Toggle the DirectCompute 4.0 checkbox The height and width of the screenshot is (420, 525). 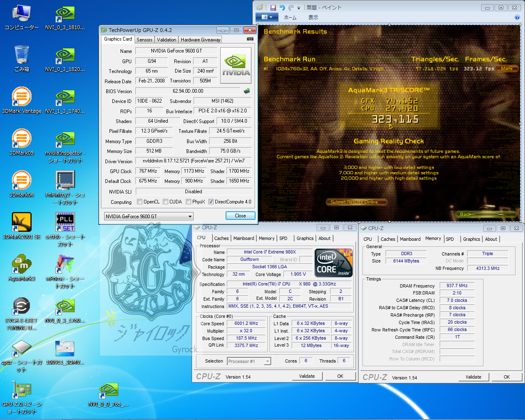(x=211, y=202)
